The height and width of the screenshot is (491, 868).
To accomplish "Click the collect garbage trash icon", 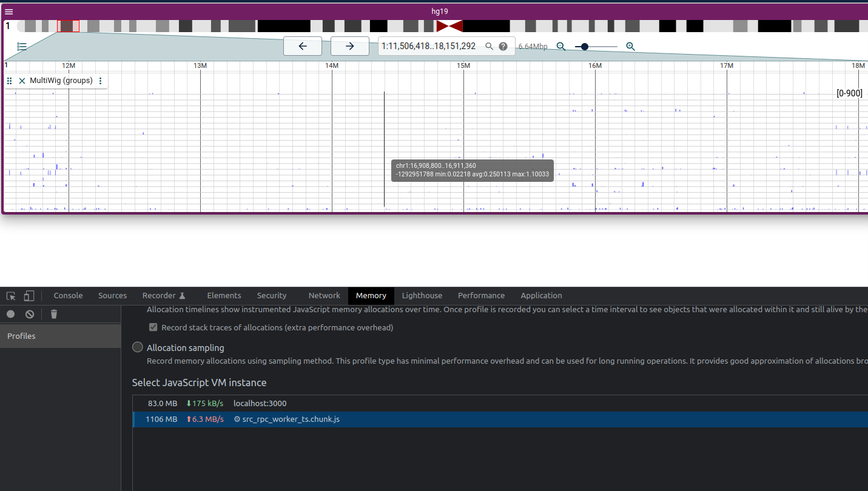I will 54,314.
